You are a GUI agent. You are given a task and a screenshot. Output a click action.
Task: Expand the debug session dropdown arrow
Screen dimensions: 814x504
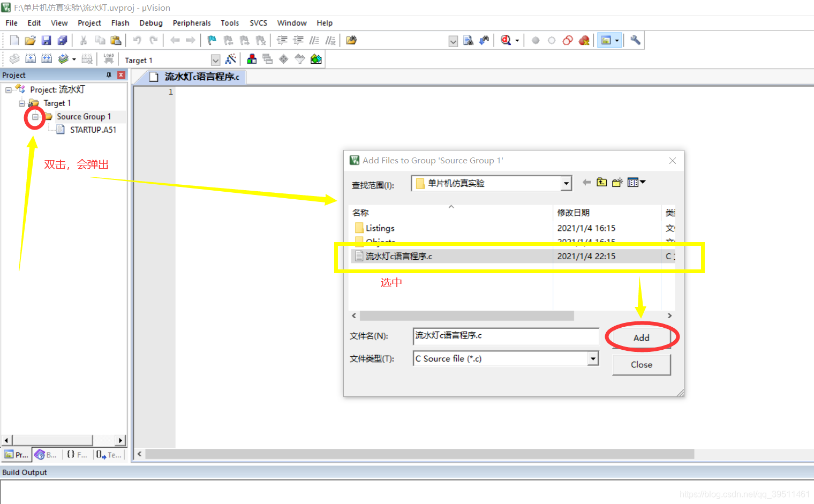click(517, 41)
